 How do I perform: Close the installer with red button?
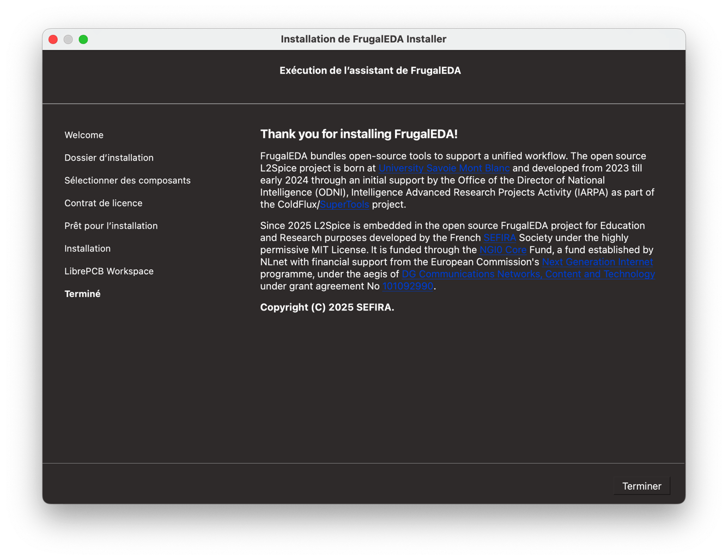[x=53, y=39]
